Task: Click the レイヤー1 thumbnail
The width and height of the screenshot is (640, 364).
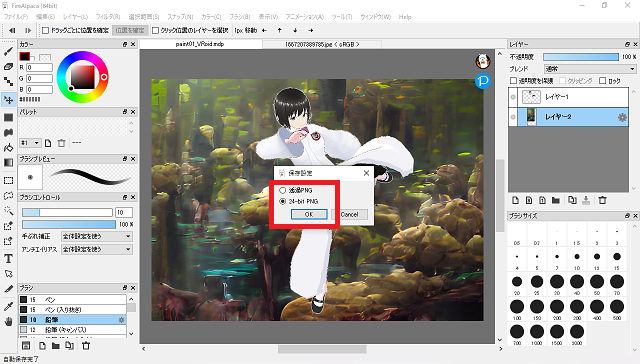Action: [531, 97]
